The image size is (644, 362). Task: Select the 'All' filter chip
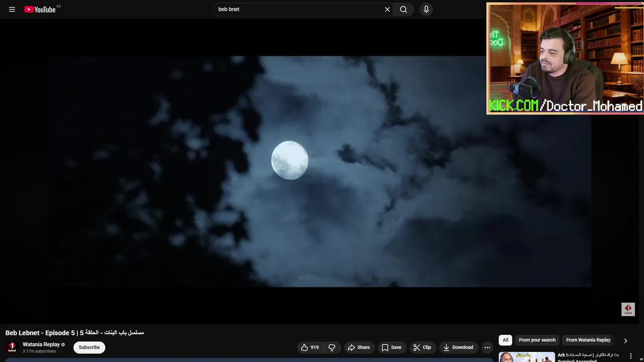pyautogui.click(x=506, y=340)
